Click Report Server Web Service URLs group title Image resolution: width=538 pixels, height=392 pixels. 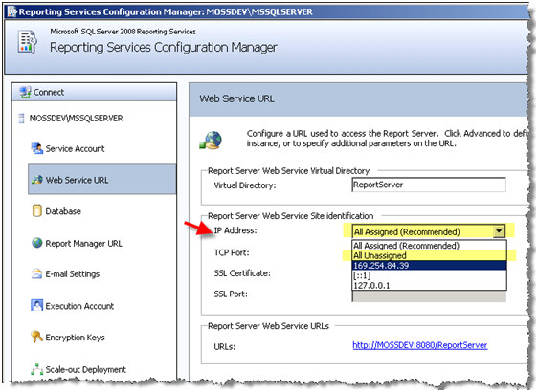point(268,326)
